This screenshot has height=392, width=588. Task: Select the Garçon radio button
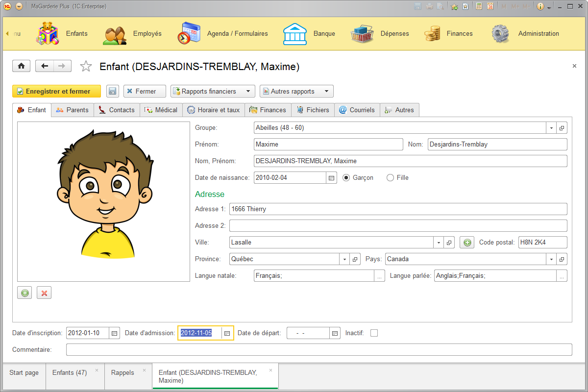tap(346, 177)
